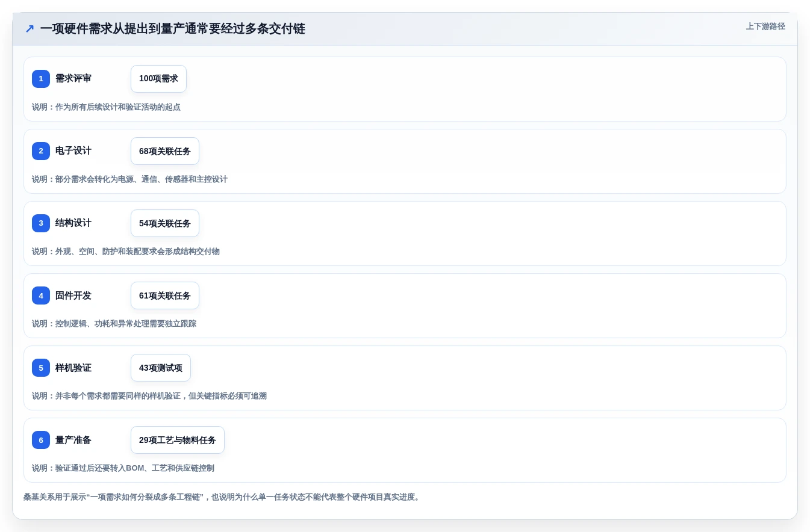Click step badge 5 for 样机验证

[41, 368]
